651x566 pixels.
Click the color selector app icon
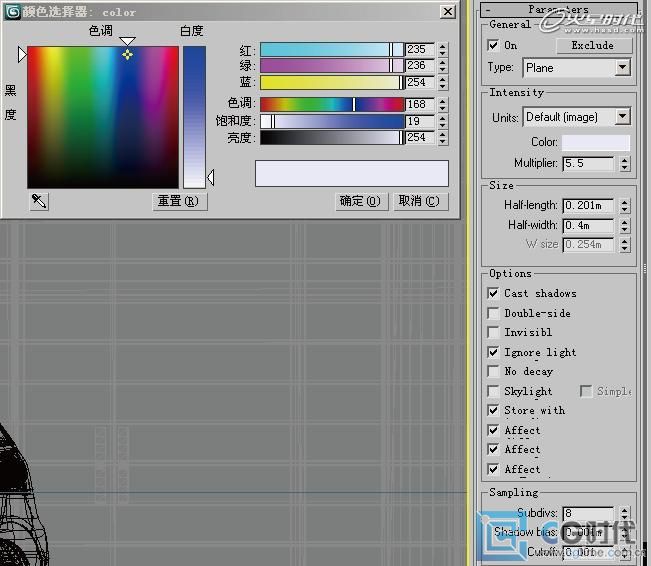tap(12, 12)
